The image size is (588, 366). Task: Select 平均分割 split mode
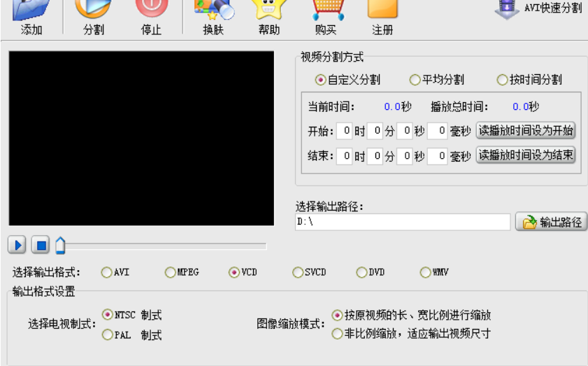click(437, 80)
